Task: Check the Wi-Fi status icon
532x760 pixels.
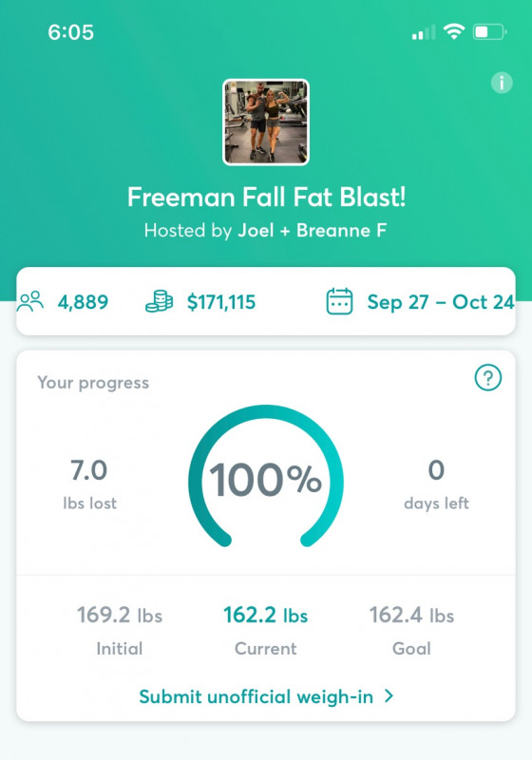Action: (x=454, y=32)
